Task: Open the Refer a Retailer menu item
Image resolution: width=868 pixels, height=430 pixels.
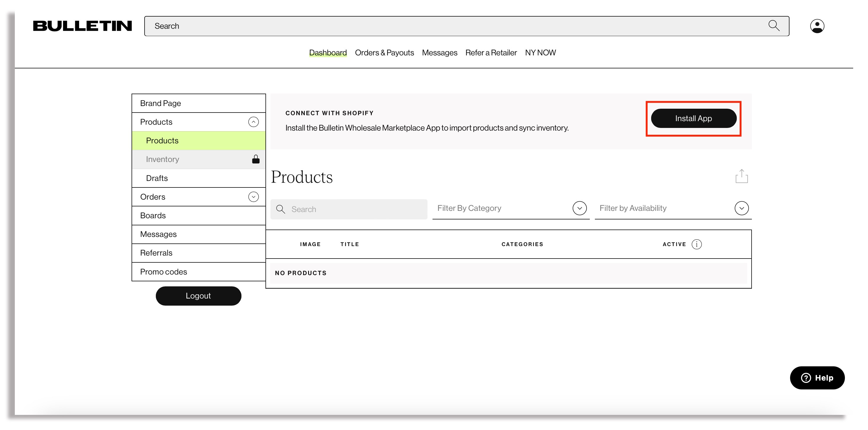Action: 491,52
